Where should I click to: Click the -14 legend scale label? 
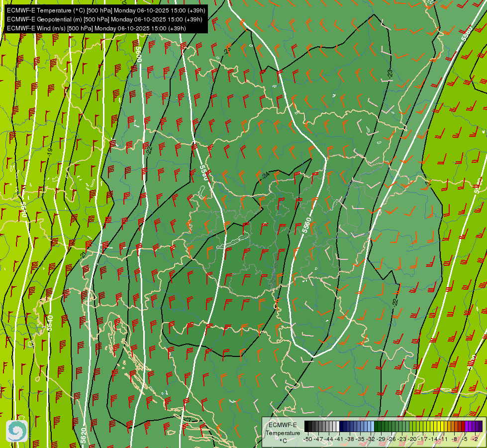click(x=434, y=439)
